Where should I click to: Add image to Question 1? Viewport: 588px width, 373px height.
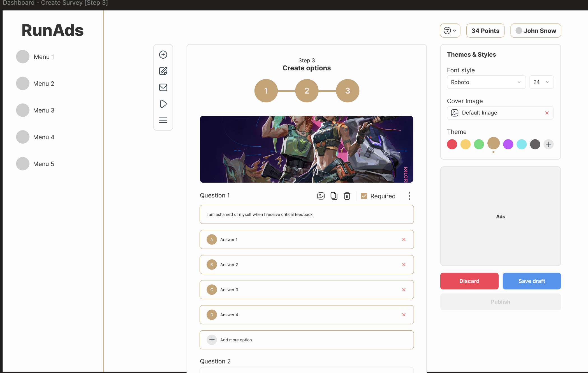click(321, 196)
